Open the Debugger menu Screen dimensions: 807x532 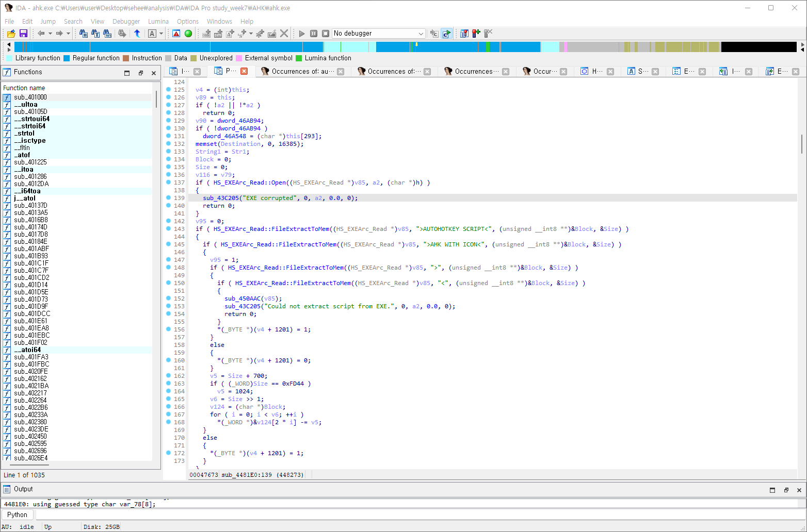click(x=126, y=21)
